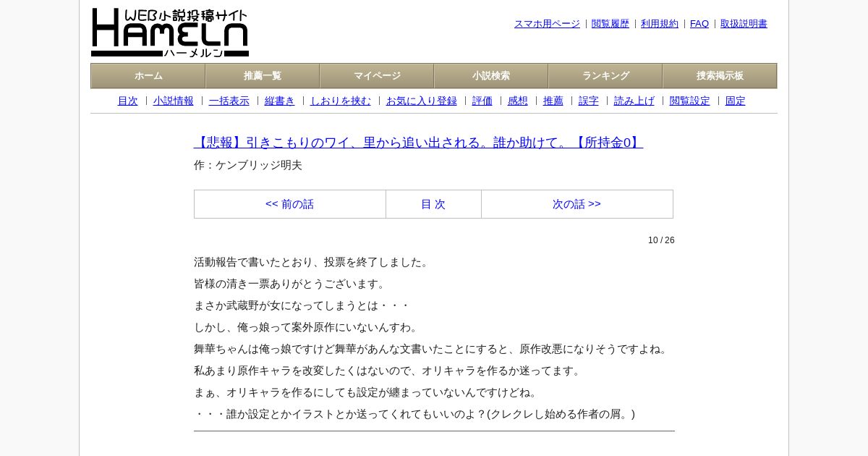868x456 pixels.
Task: Open the novel title link 【悲報】引きこもりのワイ
Action: (x=418, y=143)
